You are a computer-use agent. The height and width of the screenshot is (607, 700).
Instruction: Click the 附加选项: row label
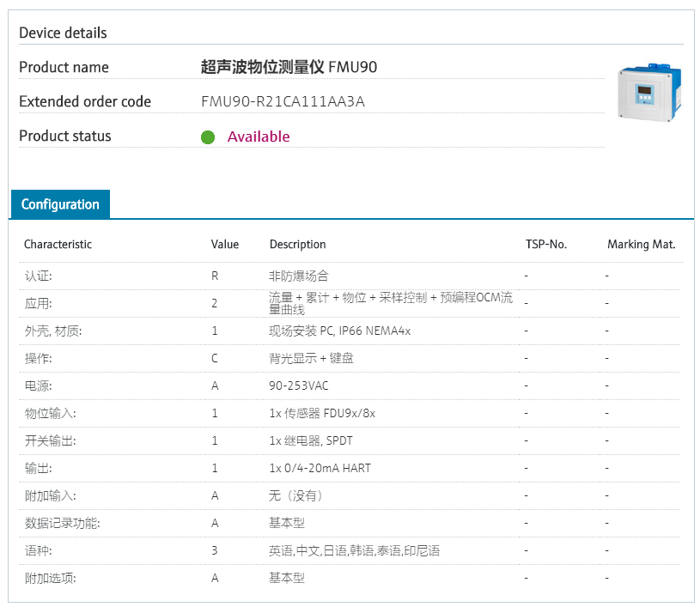click(x=51, y=579)
